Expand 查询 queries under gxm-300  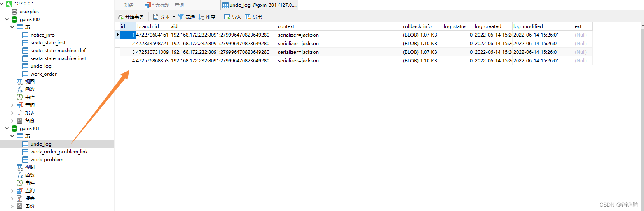click(12, 105)
